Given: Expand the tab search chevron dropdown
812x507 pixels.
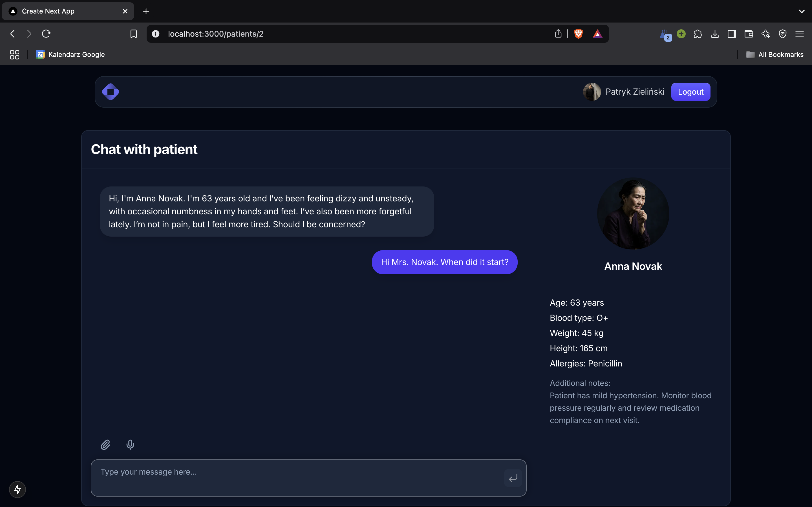Looking at the screenshot, I should (802, 11).
